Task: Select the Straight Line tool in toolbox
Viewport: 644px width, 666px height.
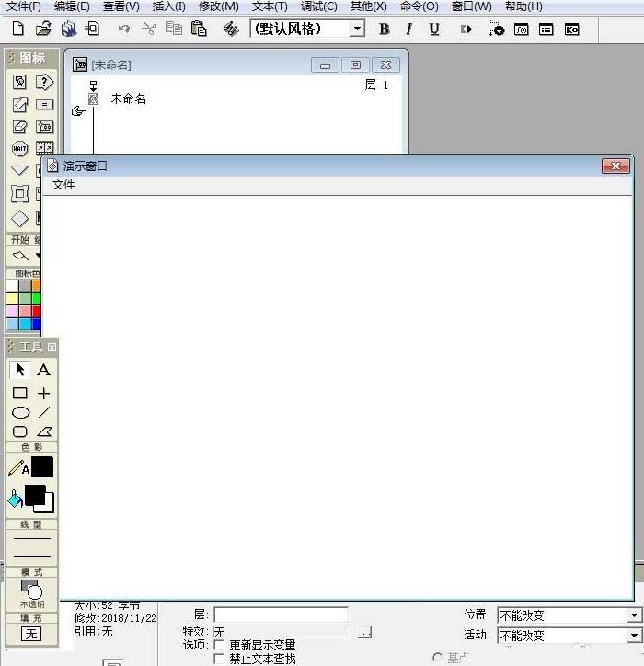Action: click(43, 393)
